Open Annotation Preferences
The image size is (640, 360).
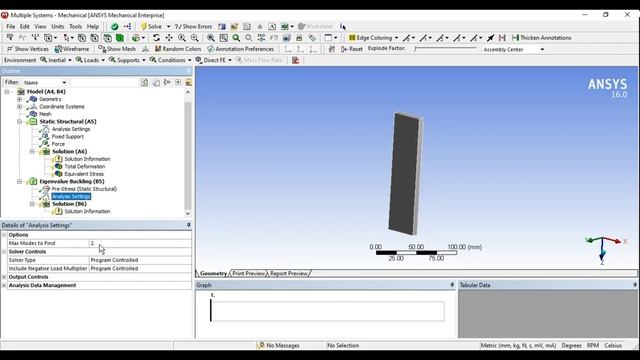[240, 49]
